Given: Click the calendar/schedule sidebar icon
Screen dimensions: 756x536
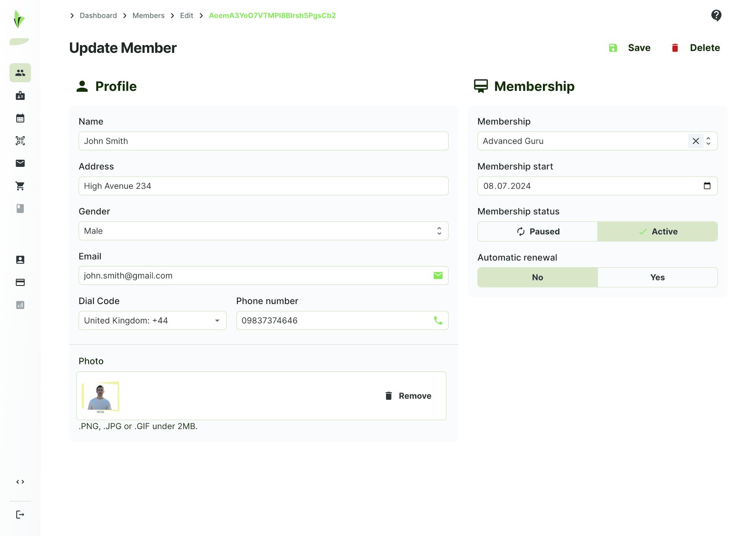Looking at the screenshot, I should point(20,118).
